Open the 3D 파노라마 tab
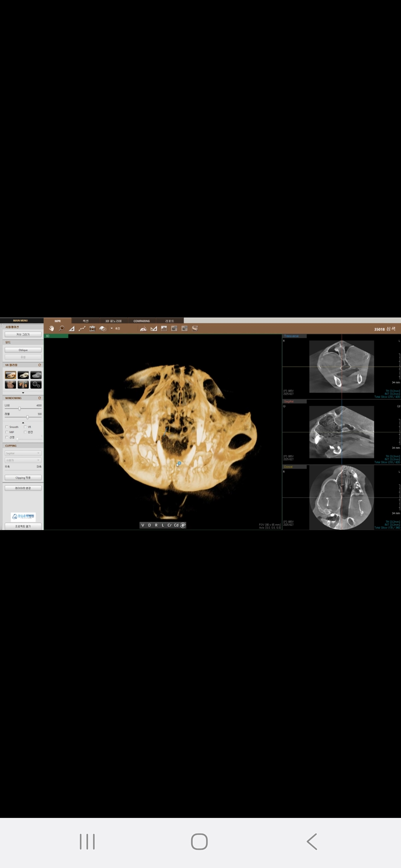This screenshot has width=401, height=868. point(113,321)
